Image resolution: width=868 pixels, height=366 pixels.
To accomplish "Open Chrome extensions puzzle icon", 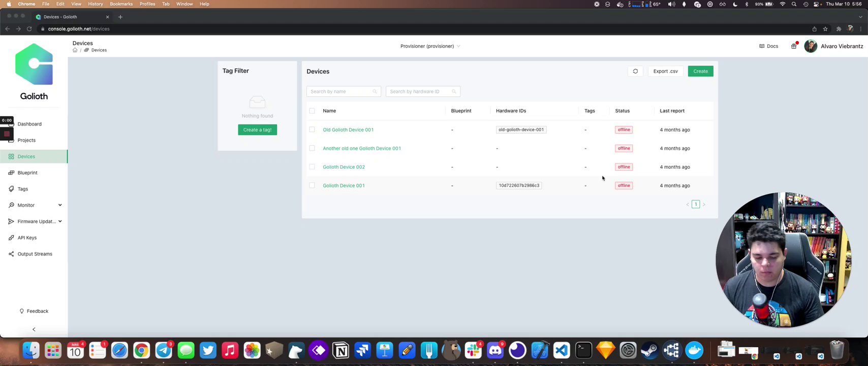I will [839, 29].
